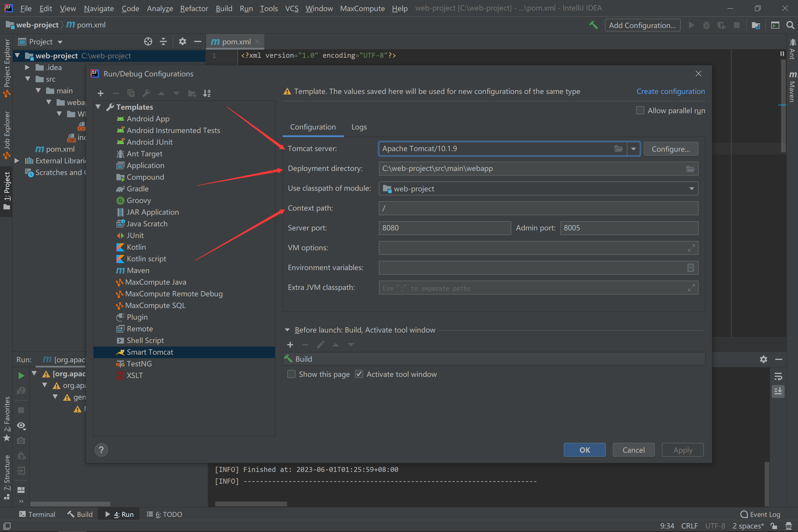The width and height of the screenshot is (798, 532).
Task: Click the search everywhere magnifier icon
Action: [x=790, y=25]
